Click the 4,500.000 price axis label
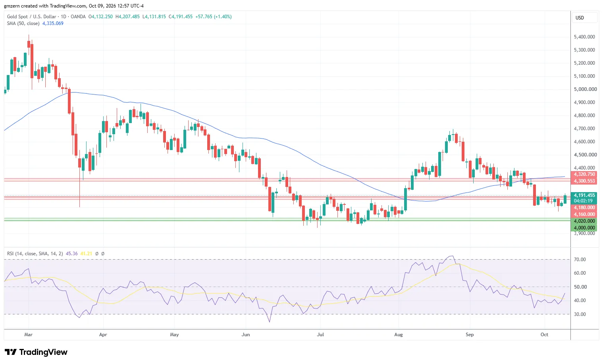 click(585, 155)
